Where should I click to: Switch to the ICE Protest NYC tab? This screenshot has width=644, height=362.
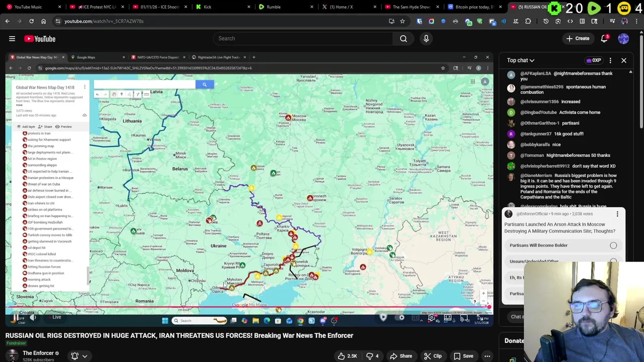tap(97, 7)
